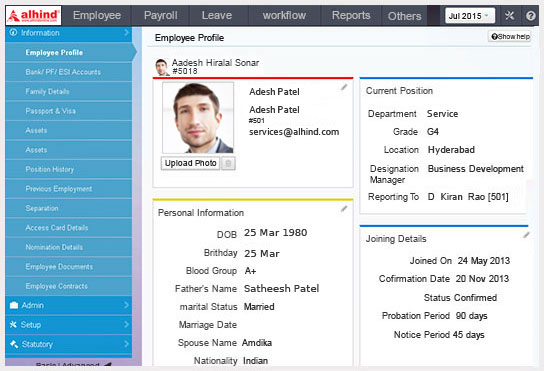Click Location value Hyderabad
Screen dimensions: 544x371
coord(451,150)
